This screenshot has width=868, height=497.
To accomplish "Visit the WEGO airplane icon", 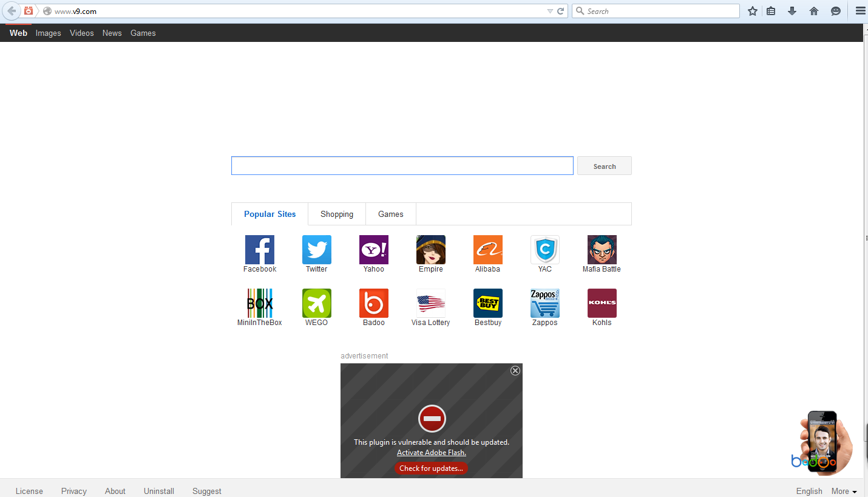I will click(317, 303).
